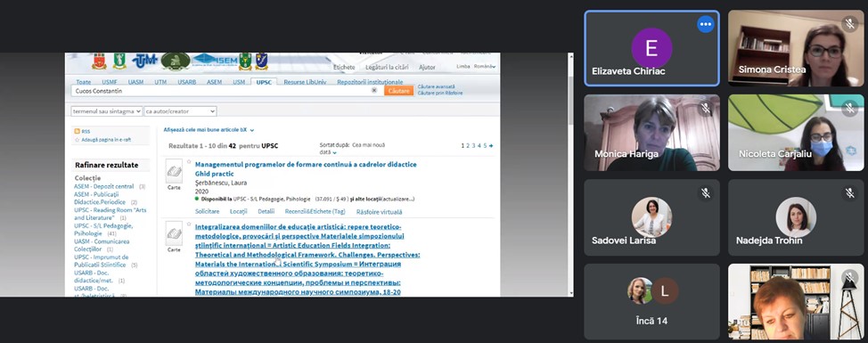Switch to the ASEM tab
This screenshot has height=343, width=868.
coord(214,82)
